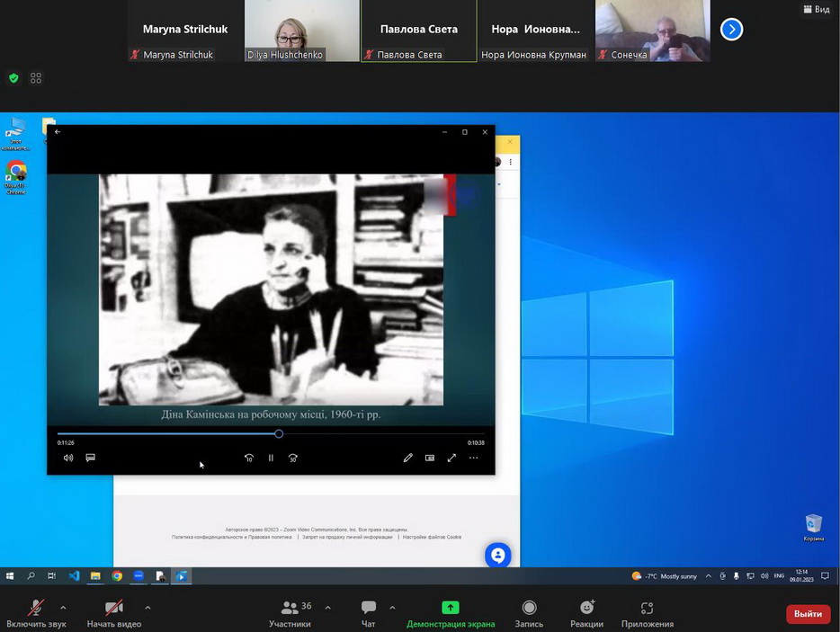Enter full screen in video player

(x=451, y=458)
